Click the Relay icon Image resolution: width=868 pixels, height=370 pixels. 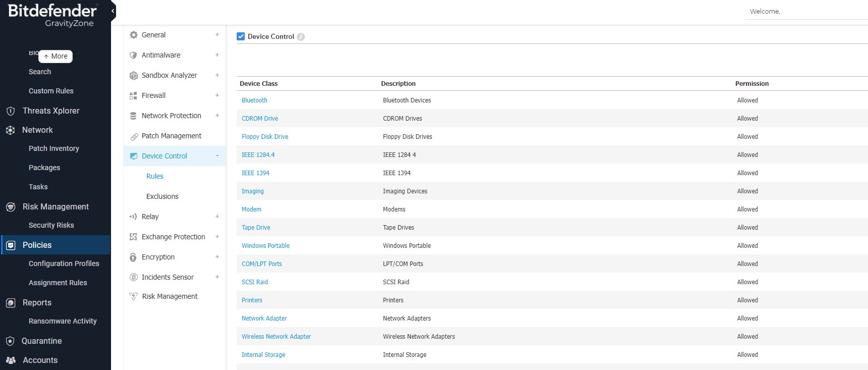(133, 217)
